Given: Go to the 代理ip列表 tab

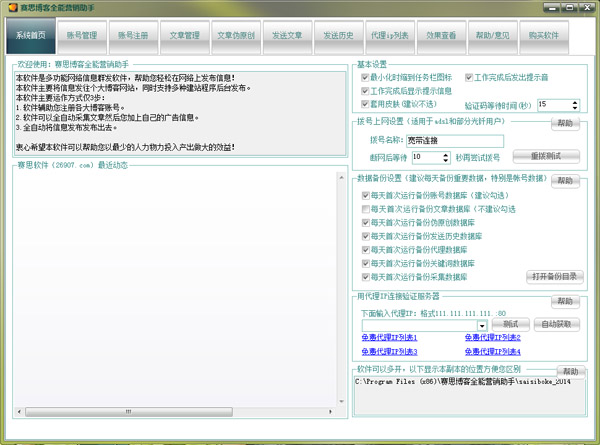Looking at the screenshot, I should pos(389,36).
